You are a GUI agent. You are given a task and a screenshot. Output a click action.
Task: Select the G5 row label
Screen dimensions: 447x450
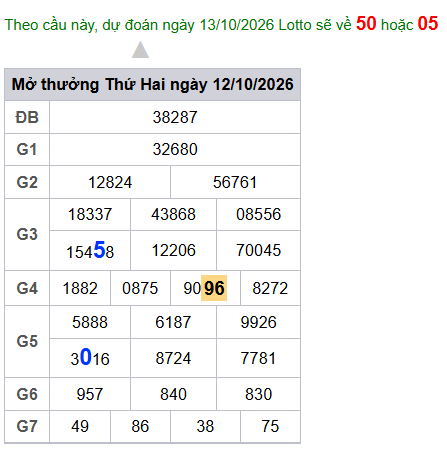(27, 342)
